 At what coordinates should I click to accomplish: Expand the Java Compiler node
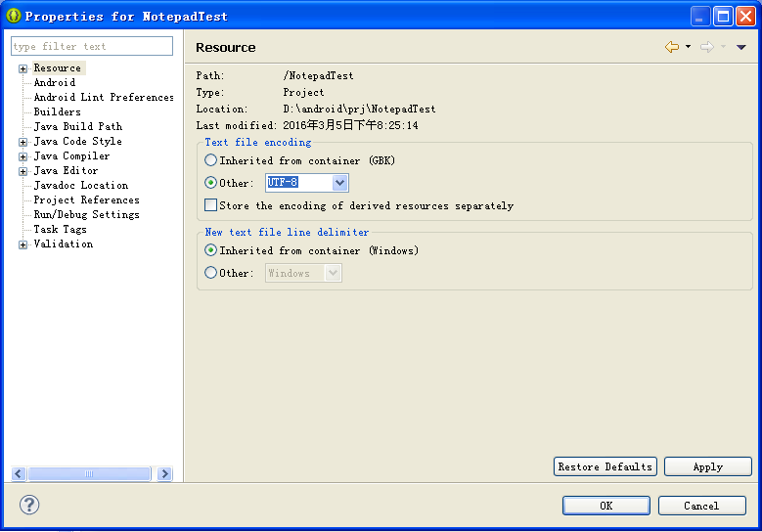(x=22, y=156)
